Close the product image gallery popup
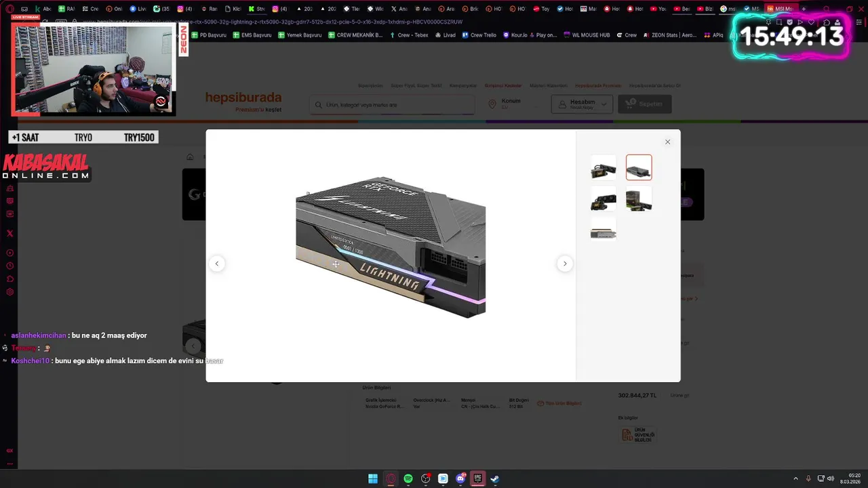The width and height of the screenshot is (868, 488). tap(667, 142)
